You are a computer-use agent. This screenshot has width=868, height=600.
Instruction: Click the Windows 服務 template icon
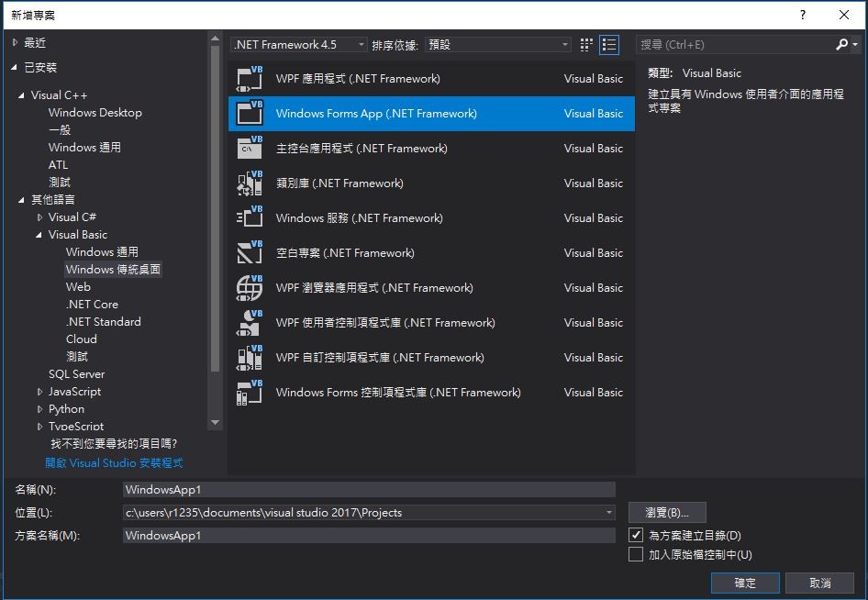[x=249, y=218]
